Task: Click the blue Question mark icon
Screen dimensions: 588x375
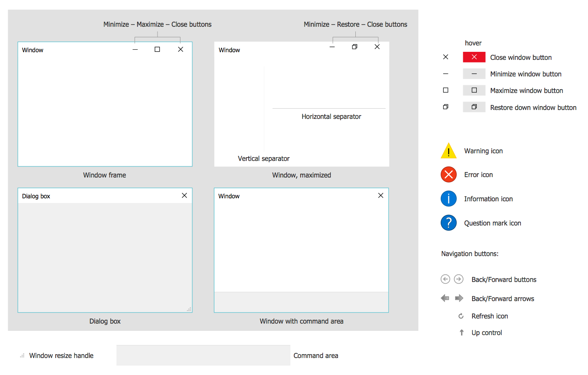Action: pos(448,223)
